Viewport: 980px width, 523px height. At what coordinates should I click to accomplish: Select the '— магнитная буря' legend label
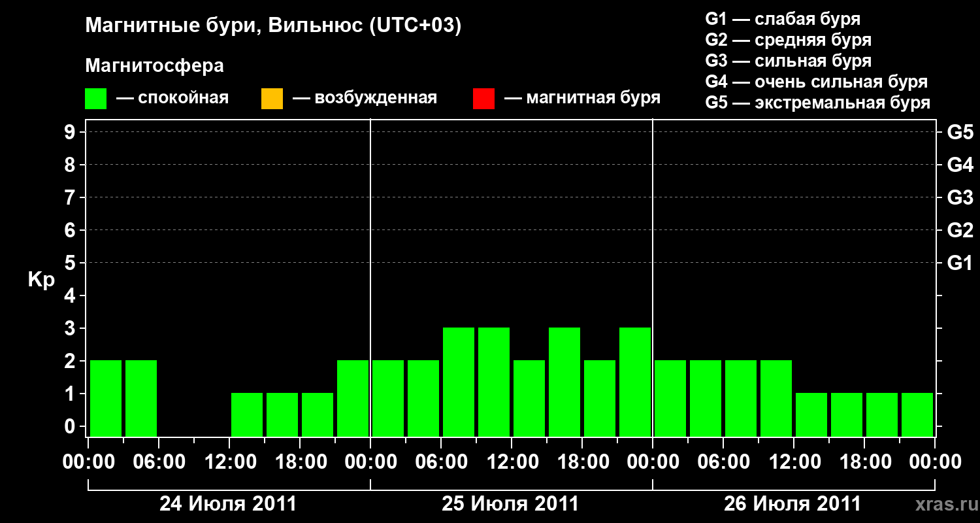pos(582,98)
